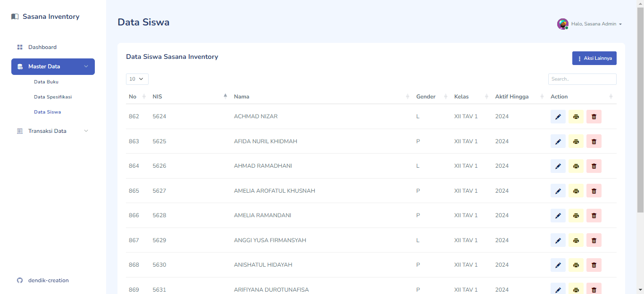This screenshot has width=644, height=294.
Task: Sort table by Aktif Hingga column
Action: (x=520, y=97)
